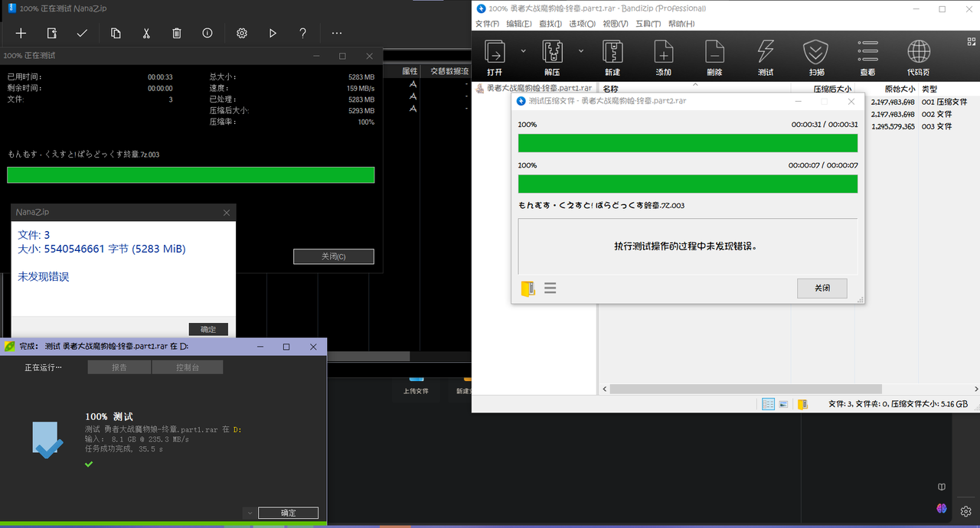Click Bandizip View (查看) list icon
This screenshot has height=528, width=980.
[867, 57]
